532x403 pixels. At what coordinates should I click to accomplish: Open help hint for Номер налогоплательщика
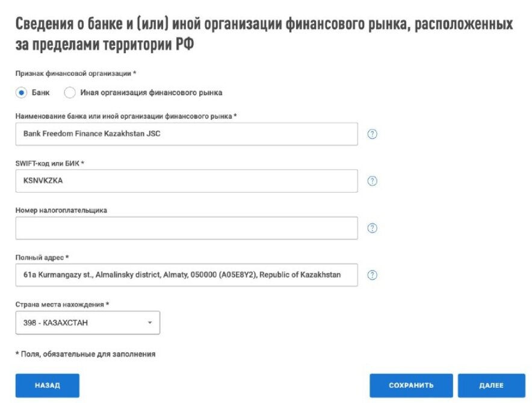point(373,228)
